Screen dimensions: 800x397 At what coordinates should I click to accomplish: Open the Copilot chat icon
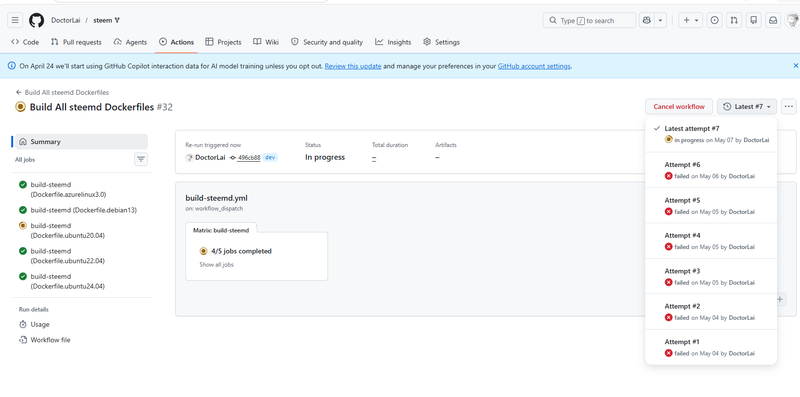click(x=647, y=20)
